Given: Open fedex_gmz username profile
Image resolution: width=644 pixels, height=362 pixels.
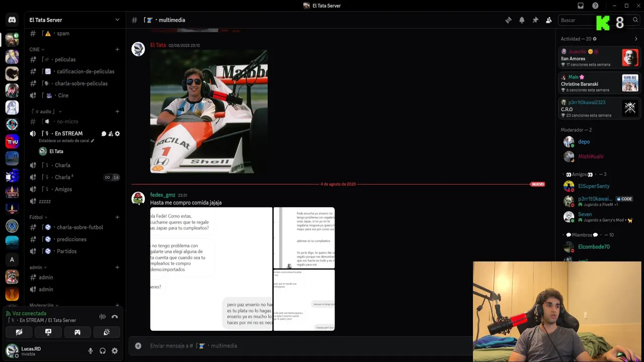Looking at the screenshot, I should tap(163, 195).
